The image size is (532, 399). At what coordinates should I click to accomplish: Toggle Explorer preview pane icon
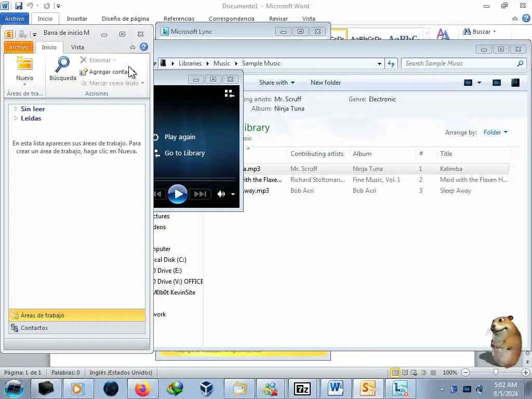(x=497, y=83)
